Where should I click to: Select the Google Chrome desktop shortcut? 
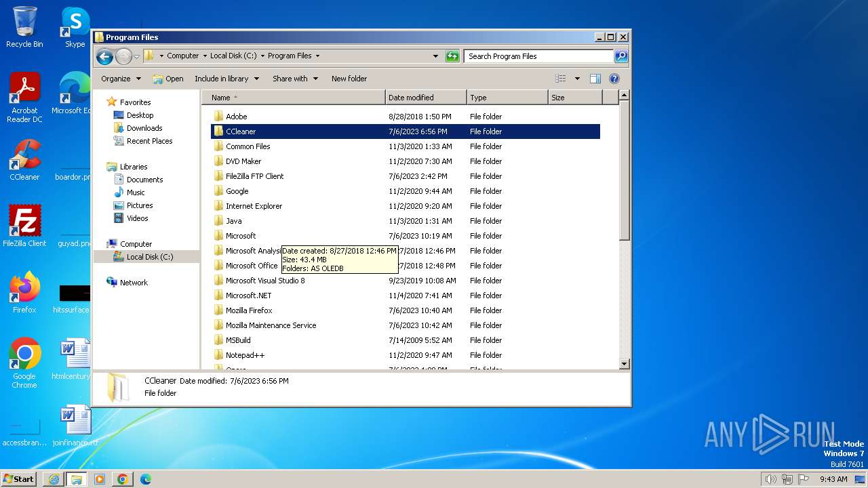[x=24, y=363]
